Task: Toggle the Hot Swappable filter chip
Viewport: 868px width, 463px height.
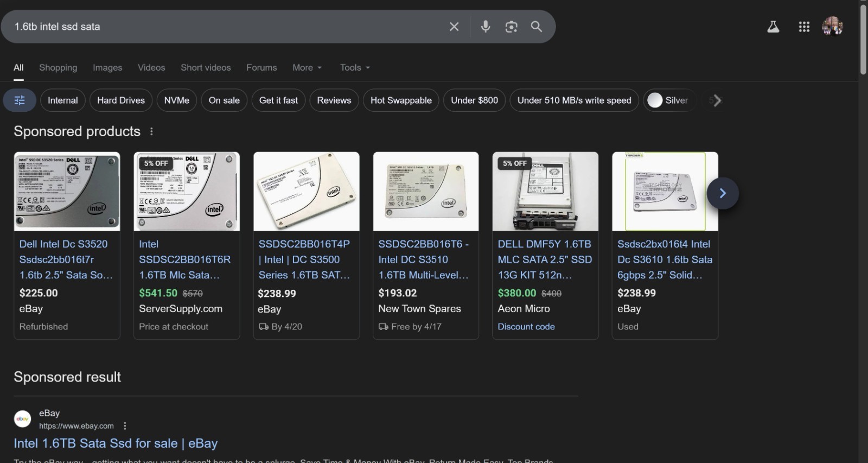Action: (401, 100)
